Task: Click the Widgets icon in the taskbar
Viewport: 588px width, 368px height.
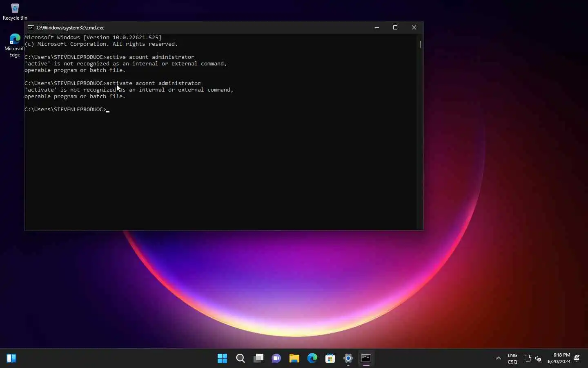Action: click(11, 358)
